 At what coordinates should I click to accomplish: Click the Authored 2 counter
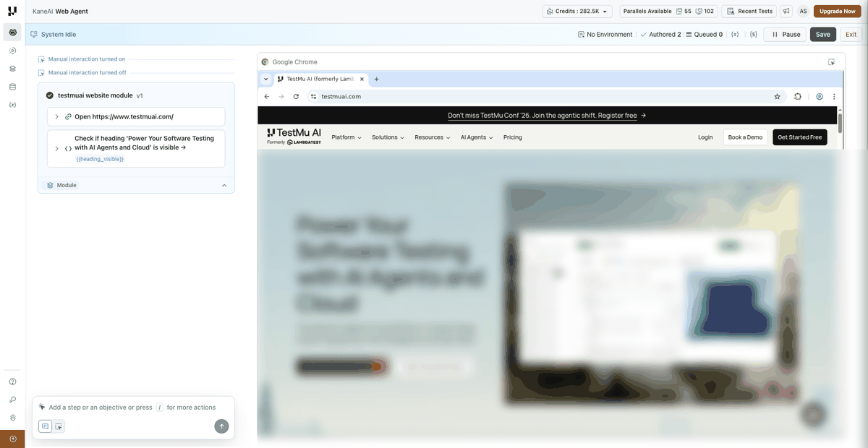[x=660, y=35]
